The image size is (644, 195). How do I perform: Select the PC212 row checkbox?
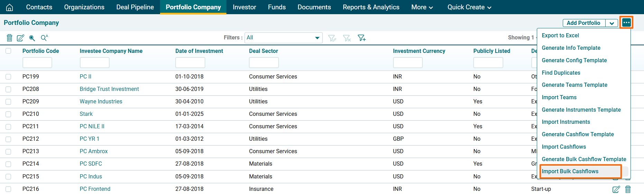(8, 139)
